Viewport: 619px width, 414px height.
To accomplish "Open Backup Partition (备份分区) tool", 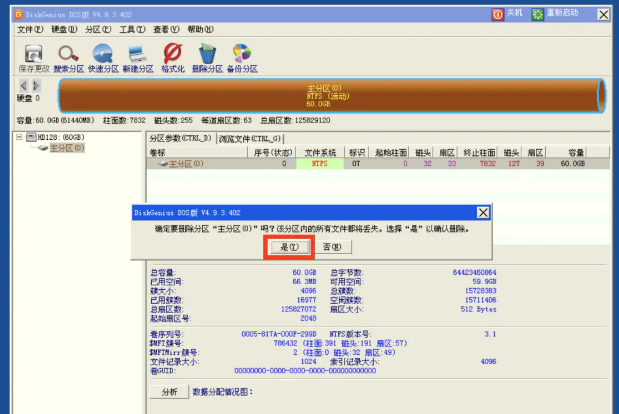I will 242,54.
